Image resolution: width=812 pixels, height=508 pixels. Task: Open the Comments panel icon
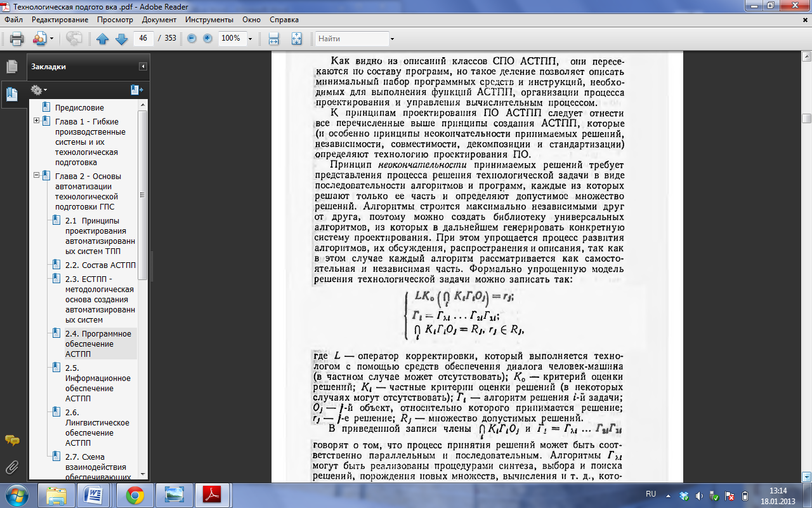11,440
